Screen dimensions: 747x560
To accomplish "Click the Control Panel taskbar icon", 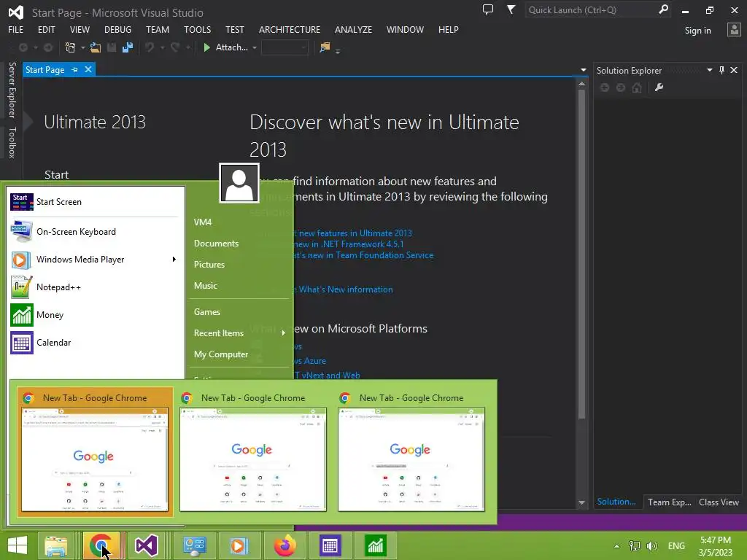I will tap(194, 545).
